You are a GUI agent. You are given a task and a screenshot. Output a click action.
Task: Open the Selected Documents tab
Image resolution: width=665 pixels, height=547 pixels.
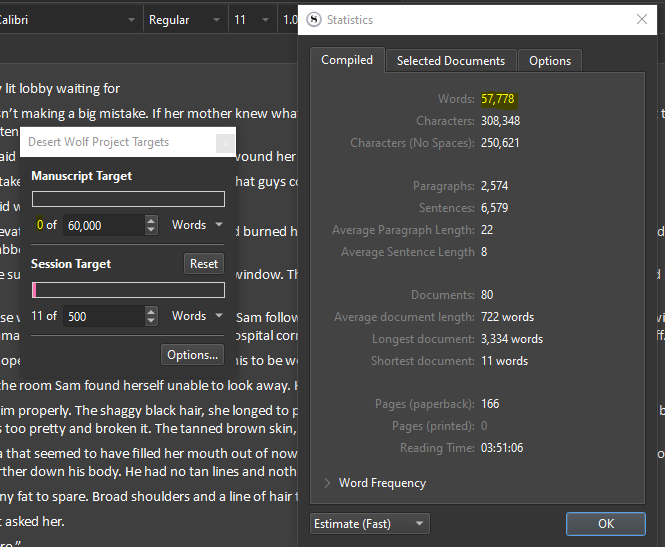click(451, 61)
